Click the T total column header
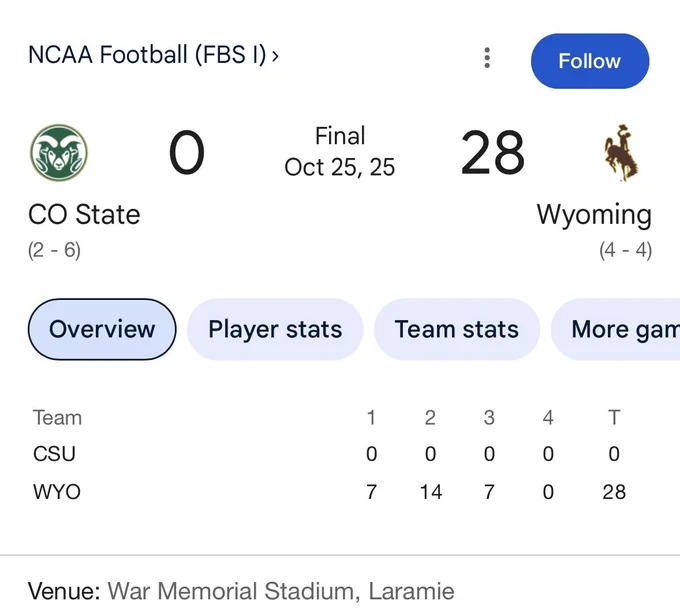 pos(614,418)
